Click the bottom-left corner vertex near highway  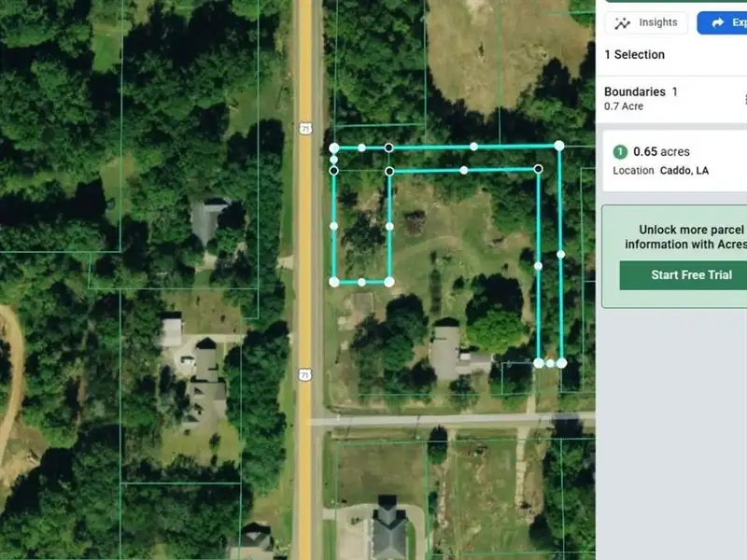tap(334, 282)
